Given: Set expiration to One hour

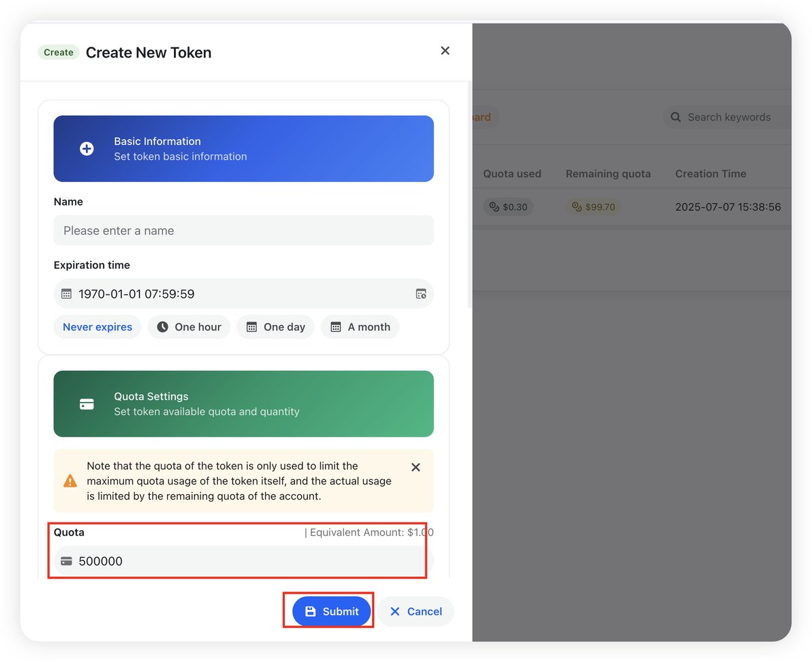Looking at the screenshot, I should [189, 327].
